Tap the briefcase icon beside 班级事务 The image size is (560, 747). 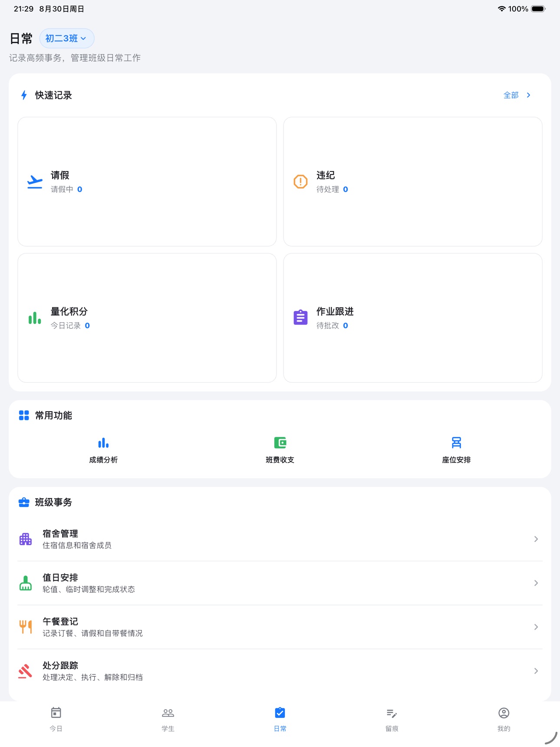(24, 502)
